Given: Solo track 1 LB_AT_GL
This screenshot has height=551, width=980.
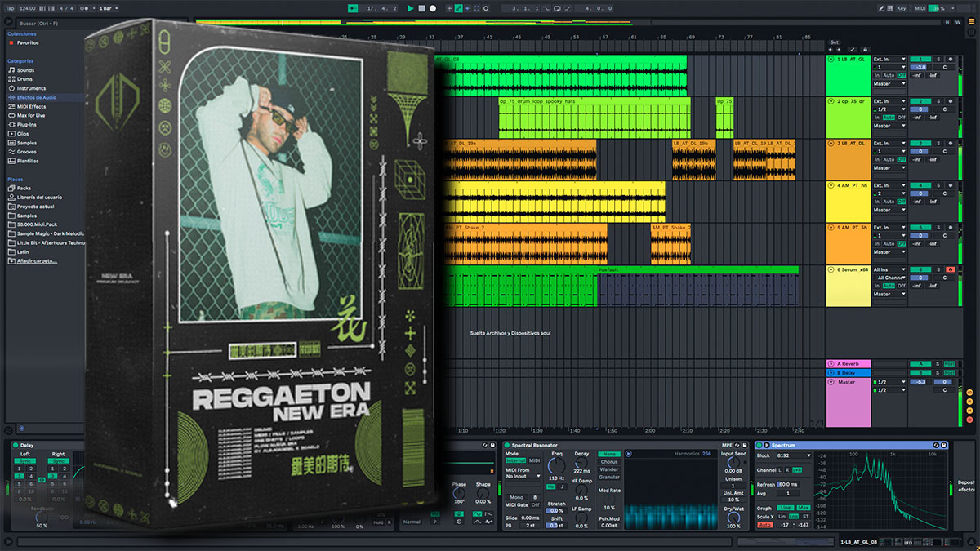Looking at the screenshot, I should coord(938,60).
